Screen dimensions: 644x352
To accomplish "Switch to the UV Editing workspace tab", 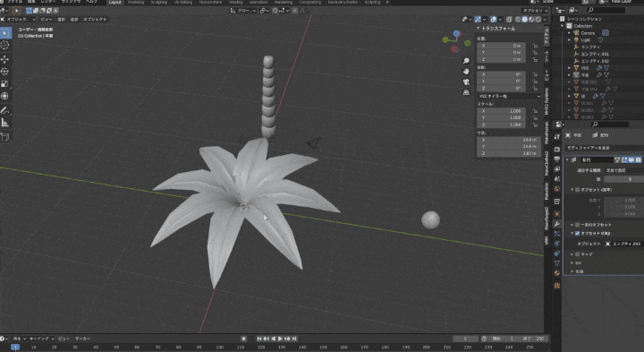I will coord(183,3).
